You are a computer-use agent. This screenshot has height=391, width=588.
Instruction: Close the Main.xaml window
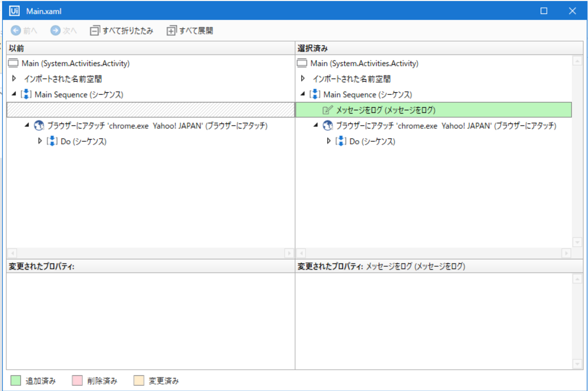tap(572, 11)
